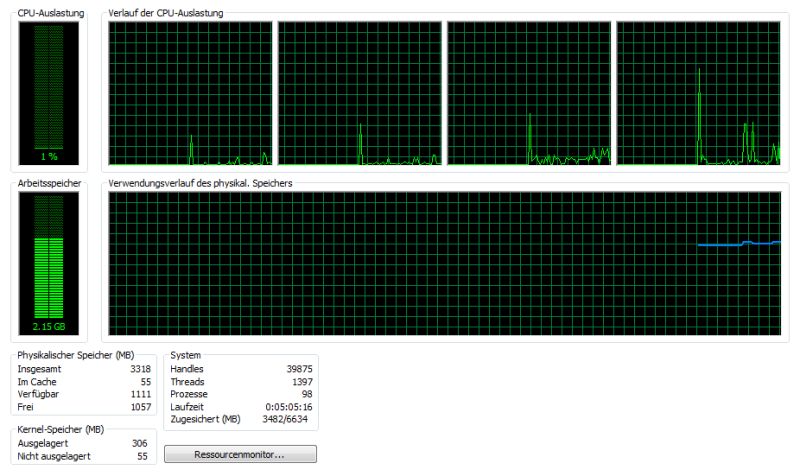Click the Verwendungsverlauf des physikal. Speichers label
This screenshot has height=476, width=800.
click(x=200, y=183)
